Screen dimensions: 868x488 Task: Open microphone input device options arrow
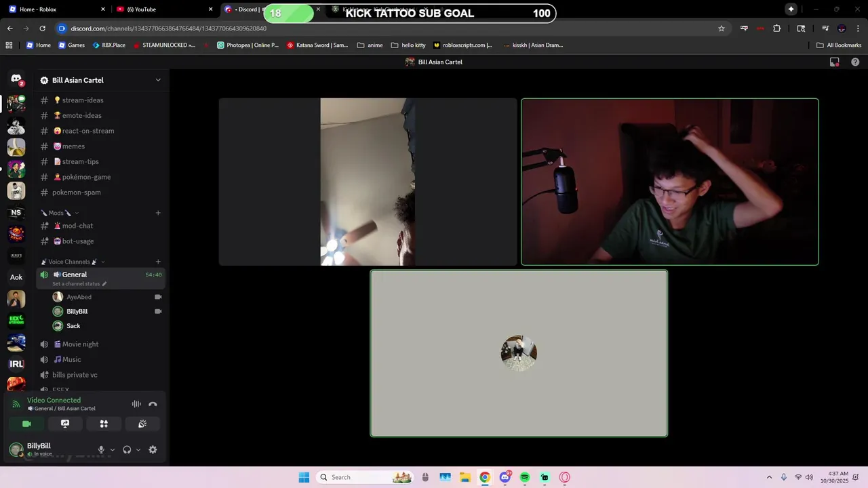tap(113, 450)
